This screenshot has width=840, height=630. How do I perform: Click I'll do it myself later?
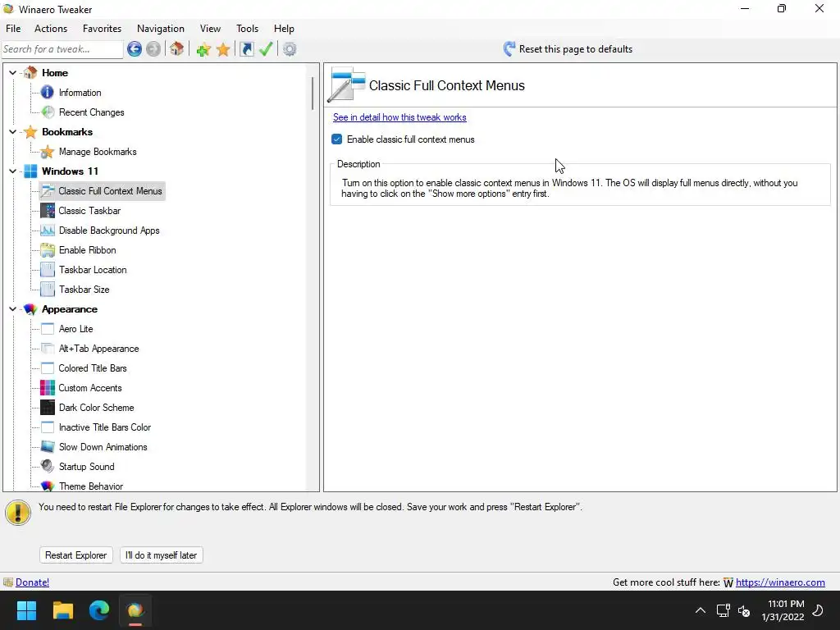(162, 555)
